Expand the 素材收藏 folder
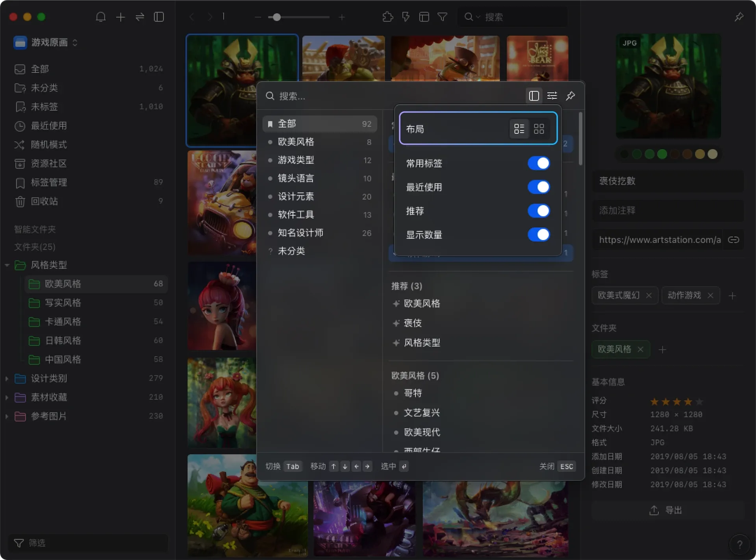The height and width of the screenshot is (560, 756). [x=7, y=397]
